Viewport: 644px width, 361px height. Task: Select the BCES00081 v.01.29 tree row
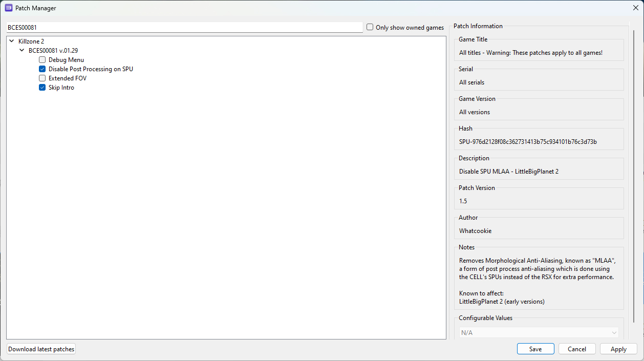point(53,51)
